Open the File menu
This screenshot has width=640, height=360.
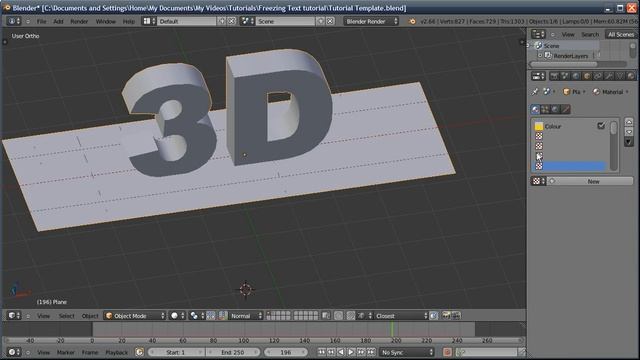(41, 21)
